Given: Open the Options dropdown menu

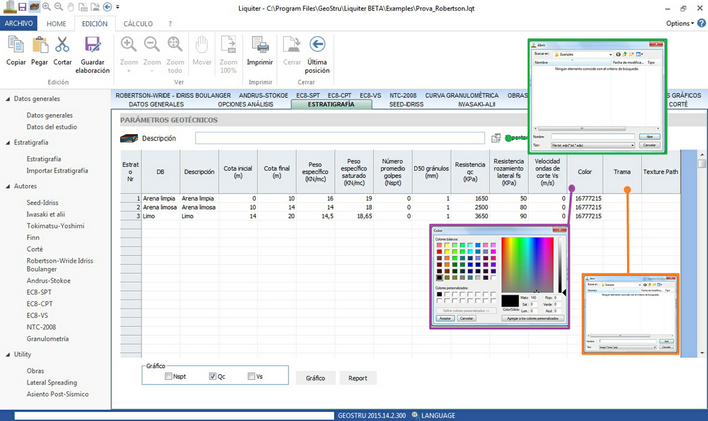Looking at the screenshot, I should pyautogui.click(x=680, y=23).
